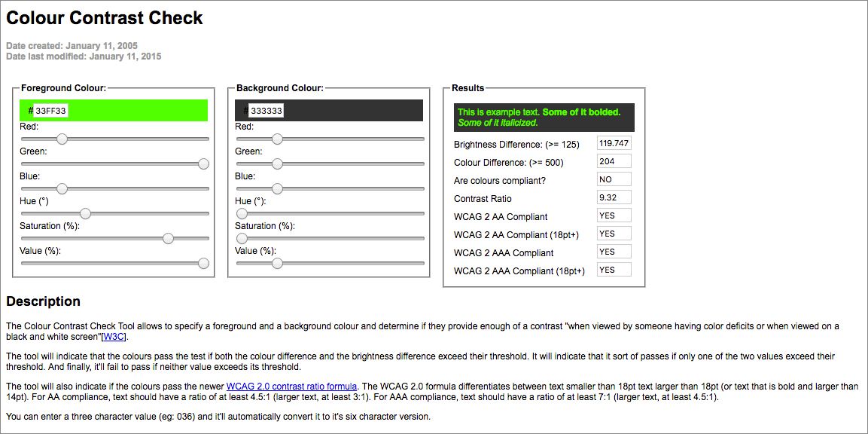Click the Colour Difference result field
Viewport: 868px width, 434px height.
pos(614,162)
